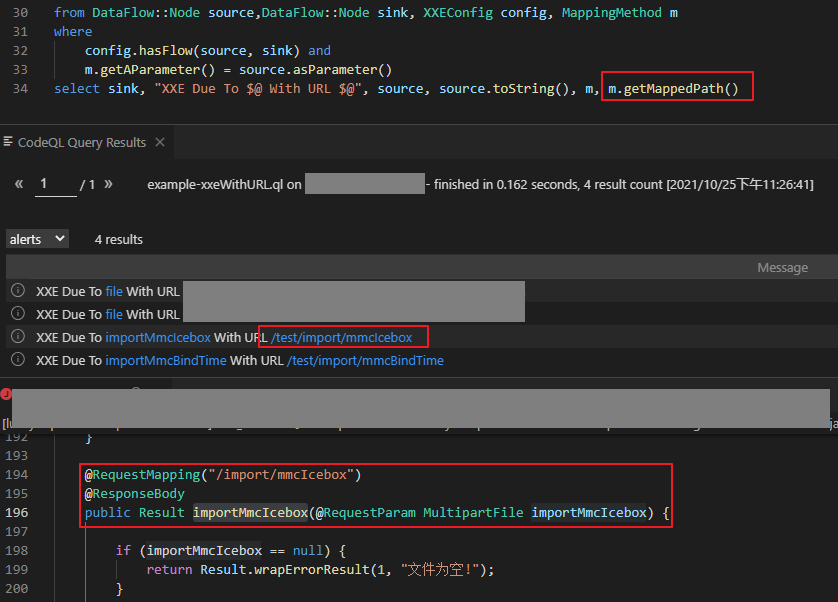The image size is (838, 602).
Task: Click the "/import/mmcIcebox" string on line 194
Action: tap(281, 475)
